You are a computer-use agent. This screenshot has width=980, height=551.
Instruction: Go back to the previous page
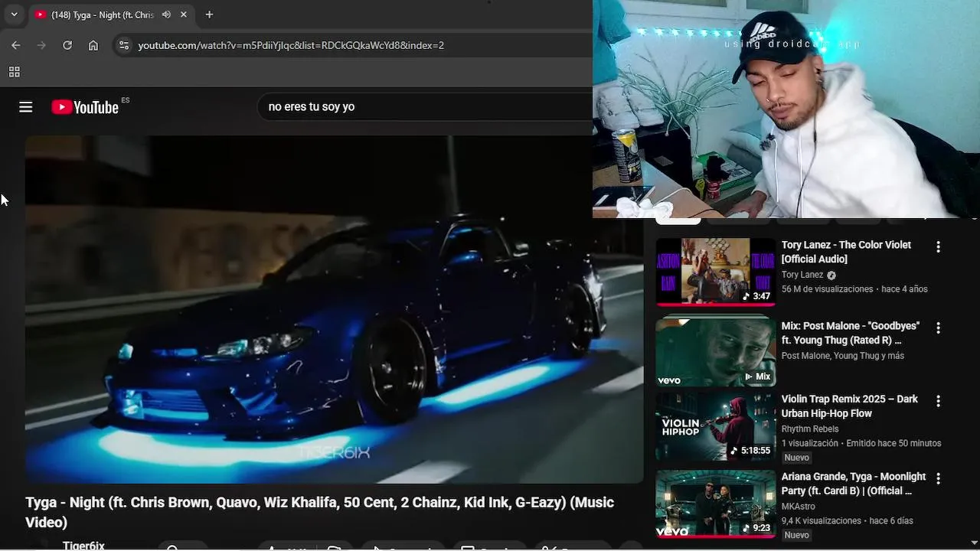[16, 45]
